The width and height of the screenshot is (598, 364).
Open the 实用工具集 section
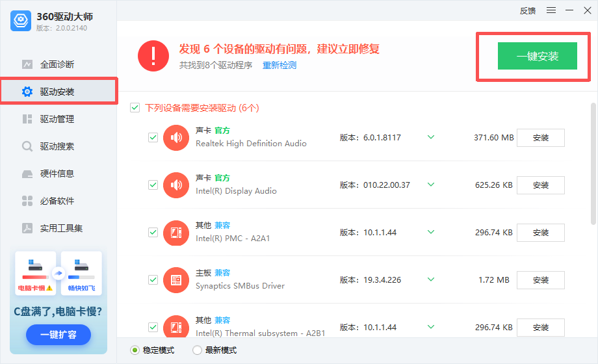pos(58,228)
